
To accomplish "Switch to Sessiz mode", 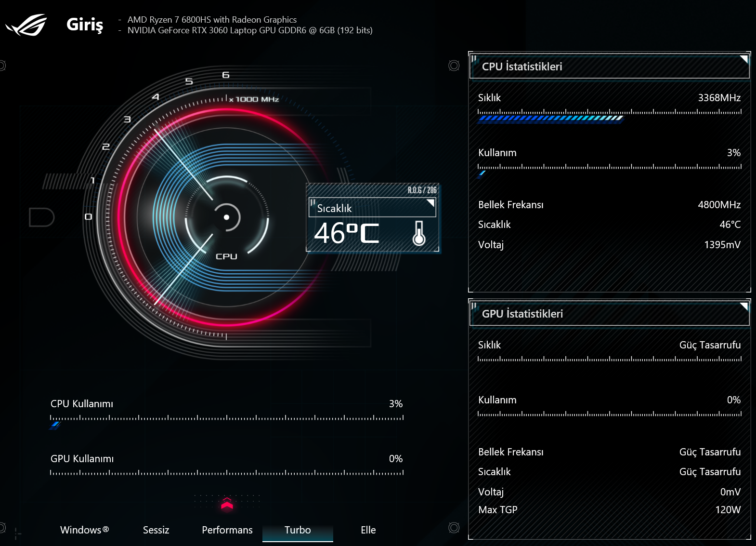I will click(156, 530).
